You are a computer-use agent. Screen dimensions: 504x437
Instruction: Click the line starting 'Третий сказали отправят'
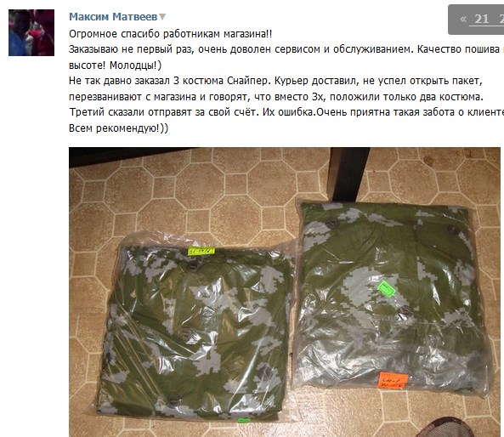tap(286, 112)
